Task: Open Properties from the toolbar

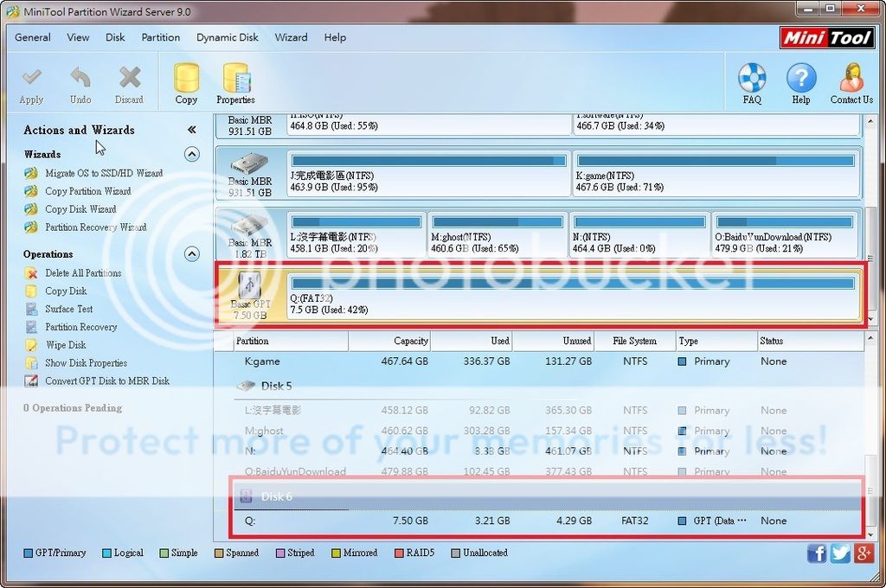Action: pos(235,80)
